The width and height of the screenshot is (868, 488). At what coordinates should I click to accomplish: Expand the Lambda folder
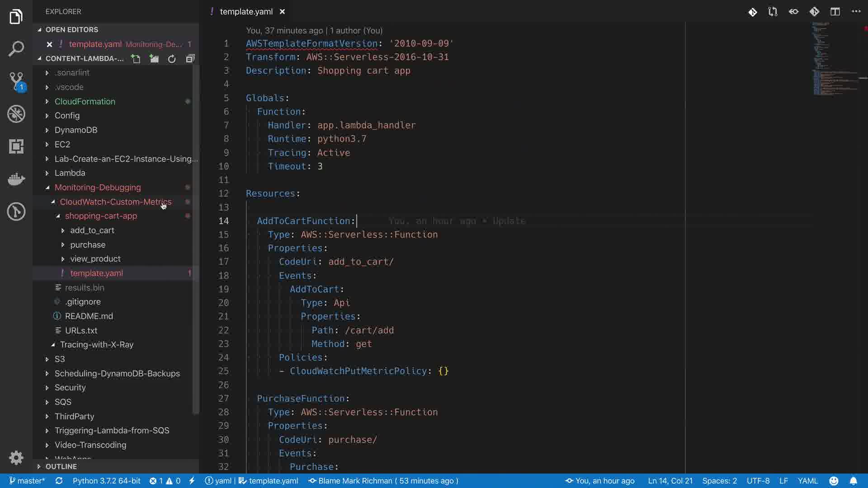click(x=70, y=173)
